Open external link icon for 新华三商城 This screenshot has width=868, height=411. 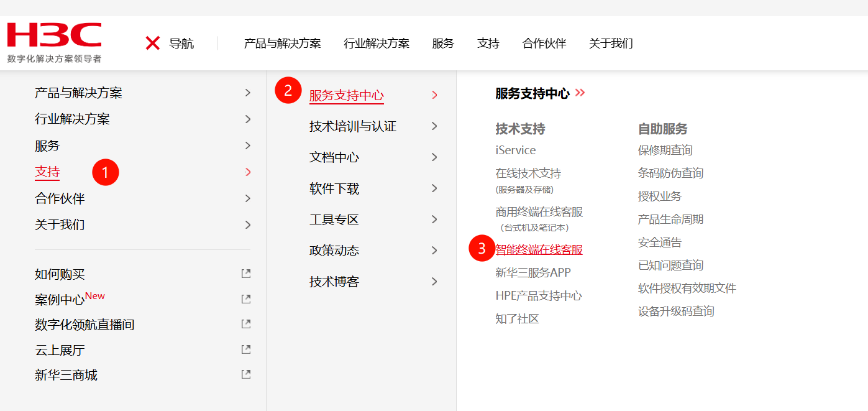tap(246, 374)
